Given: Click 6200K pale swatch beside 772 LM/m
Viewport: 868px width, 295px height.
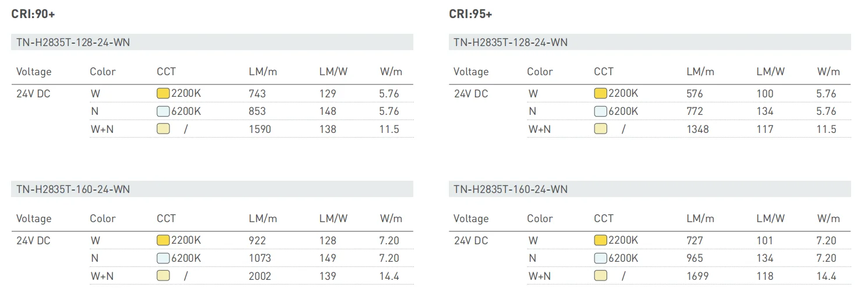Looking at the screenshot, I should click(x=600, y=111).
